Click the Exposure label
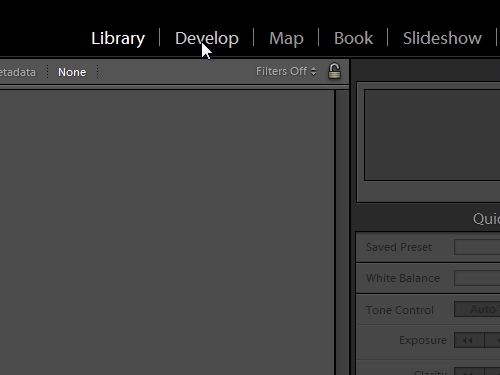Viewport: 500px width, 375px height. pyautogui.click(x=423, y=340)
